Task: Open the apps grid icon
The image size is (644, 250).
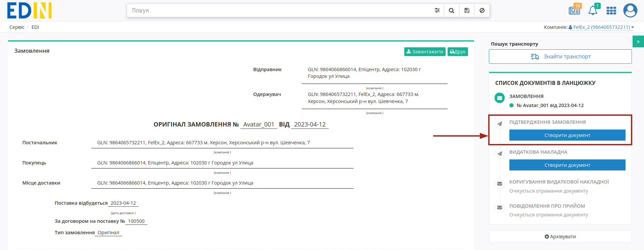Action: [x=611, y=11]
